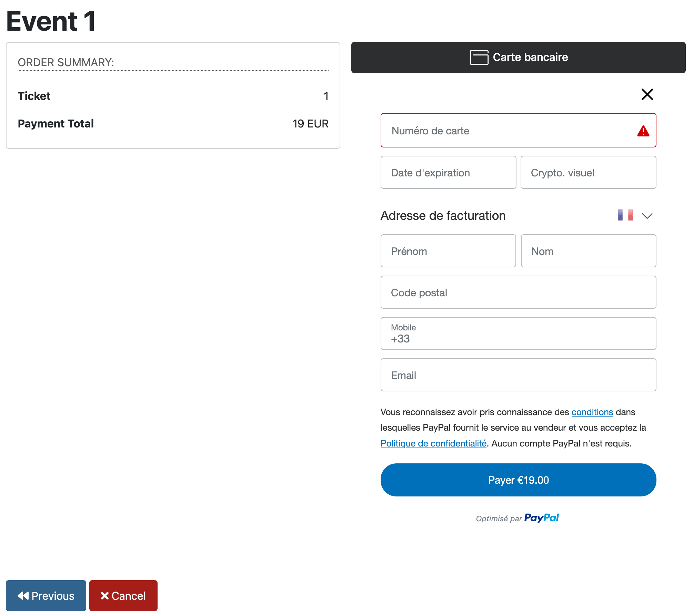Expand the billing country selector chevron
Viewport: 693px width, 616px height.
[647, 216]
